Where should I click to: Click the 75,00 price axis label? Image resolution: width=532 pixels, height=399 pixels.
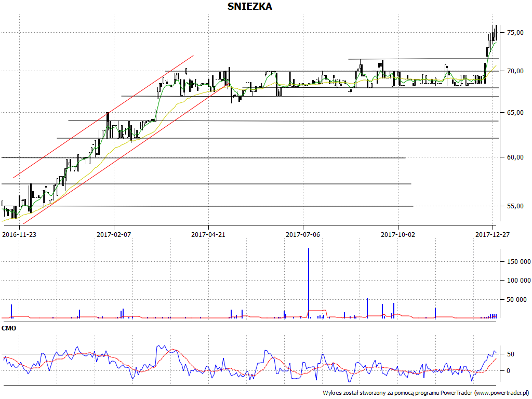[515, 33]
